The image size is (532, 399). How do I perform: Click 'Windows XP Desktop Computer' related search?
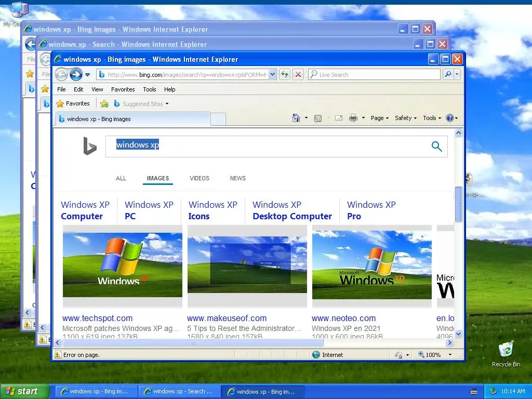pyautogui.click(x=292, y=210)
